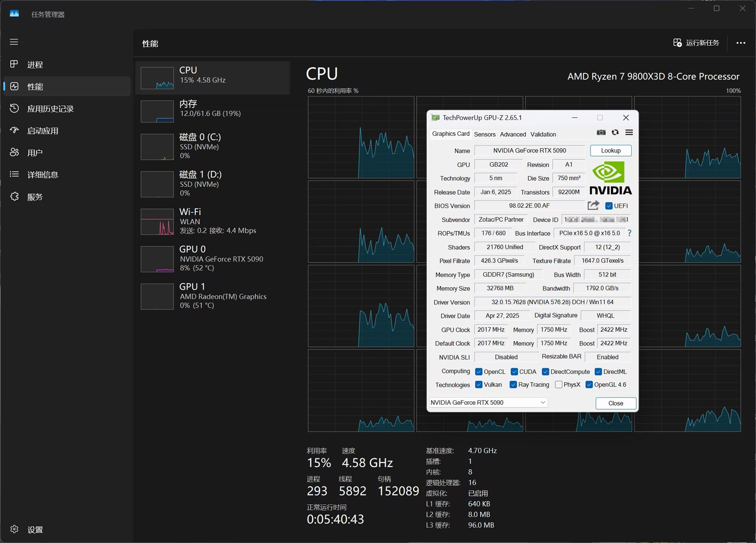The height and width of the screenshot is (543, 756).
Task: Click BIOS export share icon in GPU-Z
Action: click(593, 205)
